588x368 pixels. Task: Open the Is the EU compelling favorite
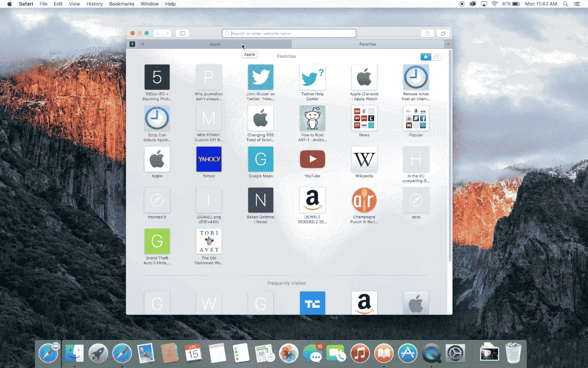pyautogui.click(x=416, y=159)
